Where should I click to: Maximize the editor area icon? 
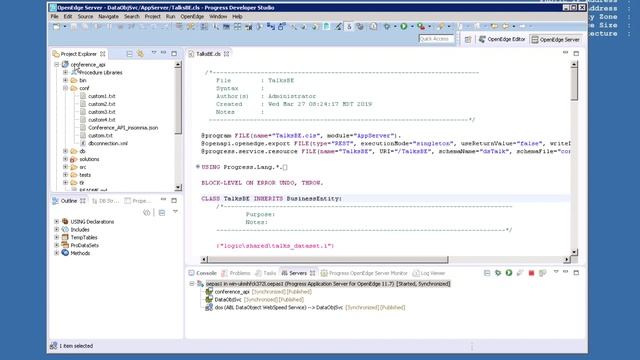click(x=576, y=53)
